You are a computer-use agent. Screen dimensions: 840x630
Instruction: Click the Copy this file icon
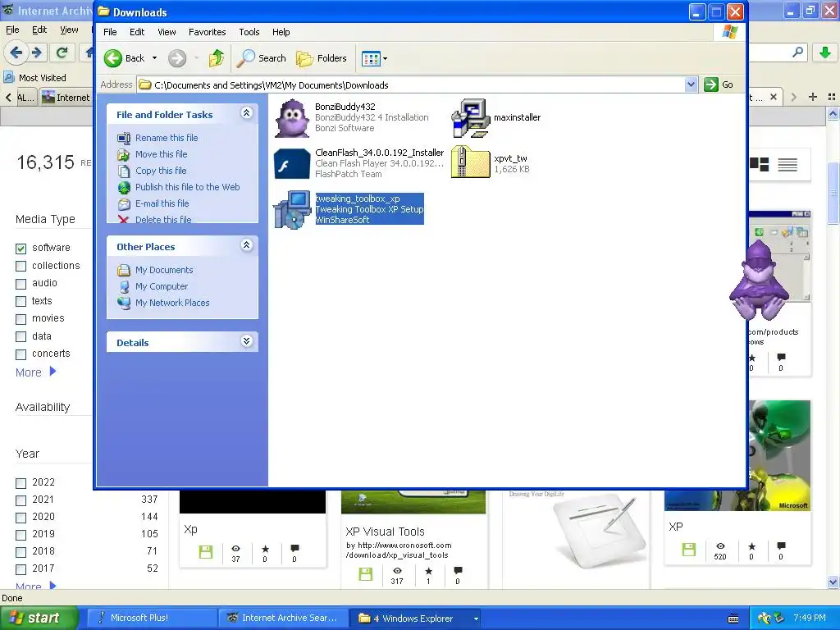124,171
